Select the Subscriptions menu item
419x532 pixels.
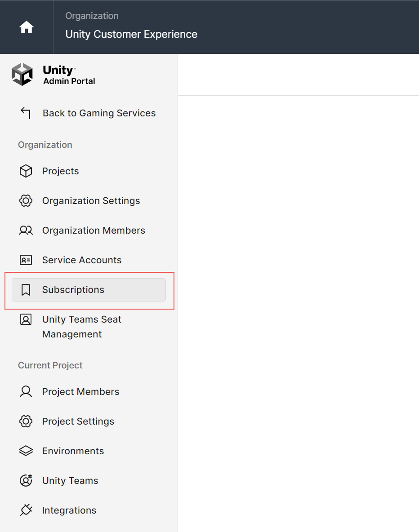[x=89, y=290]
